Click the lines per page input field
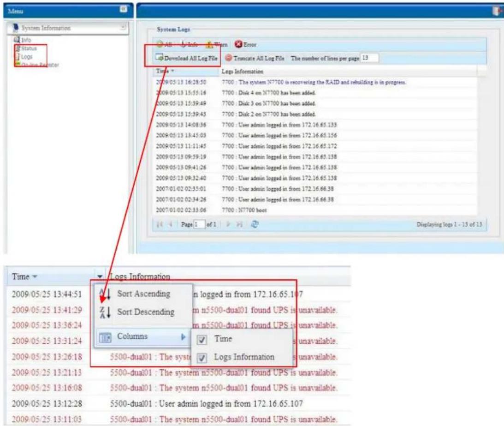 (x=368, y=58)
